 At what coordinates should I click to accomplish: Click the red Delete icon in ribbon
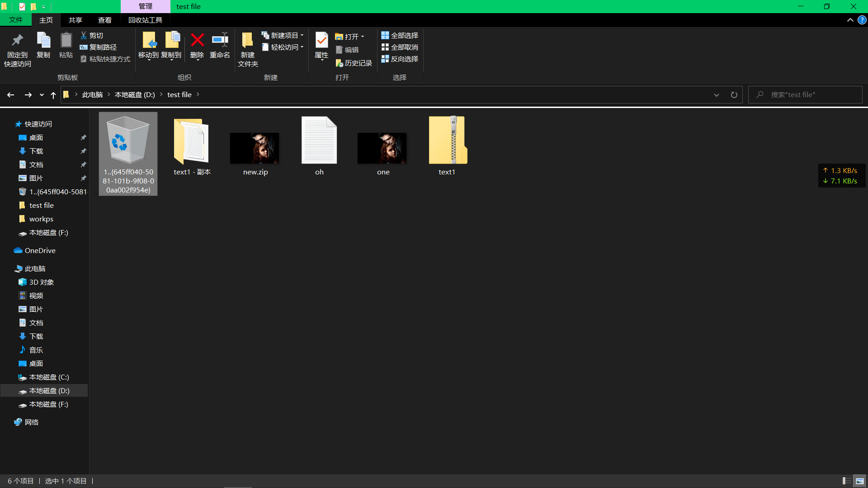pyautogui.click(x=197, y=41)
